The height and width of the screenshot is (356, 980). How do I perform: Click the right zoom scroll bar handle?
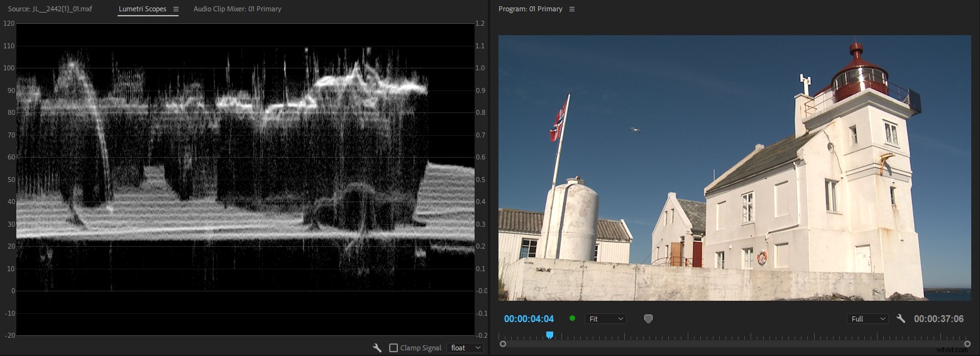[967, 344]
